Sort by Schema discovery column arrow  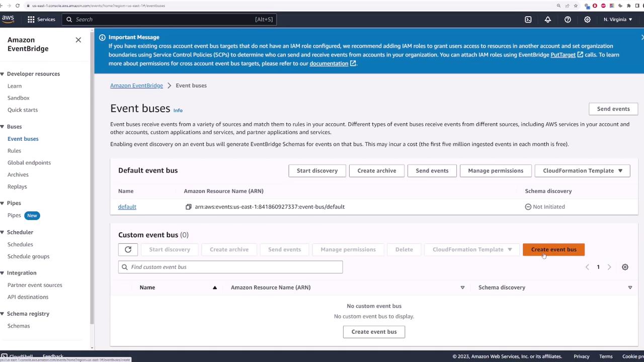coord(630,288)
